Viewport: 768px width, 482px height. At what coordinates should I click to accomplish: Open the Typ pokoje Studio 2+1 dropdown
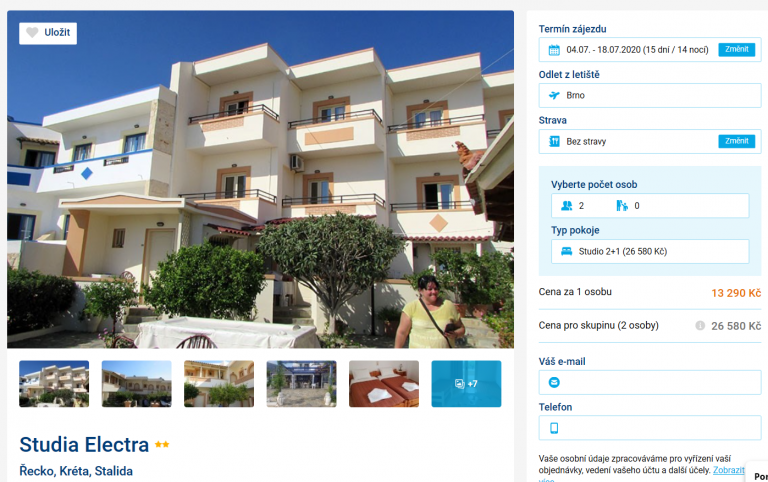click(x=650, y=251)
